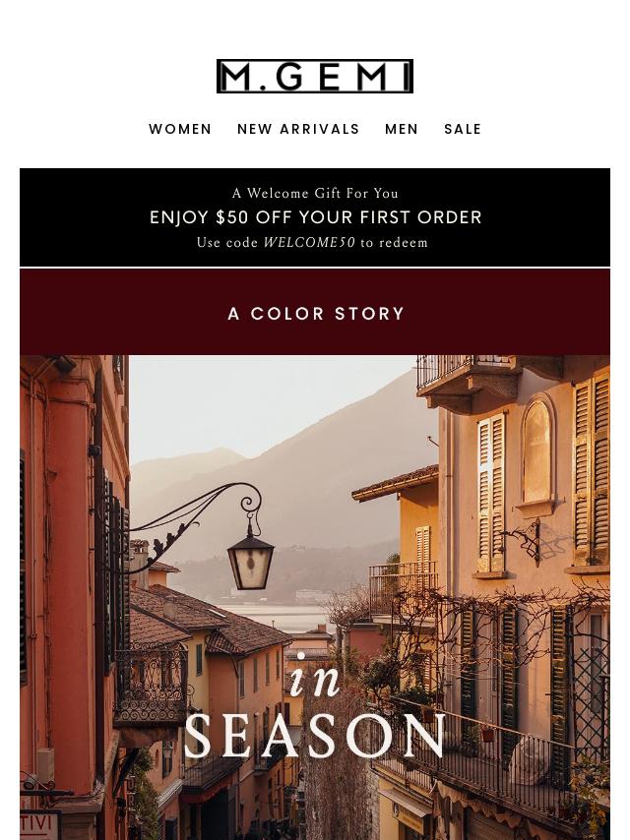Click the 'to redeem' text in banner
The image size is (630, 840).
pos(394,243)
